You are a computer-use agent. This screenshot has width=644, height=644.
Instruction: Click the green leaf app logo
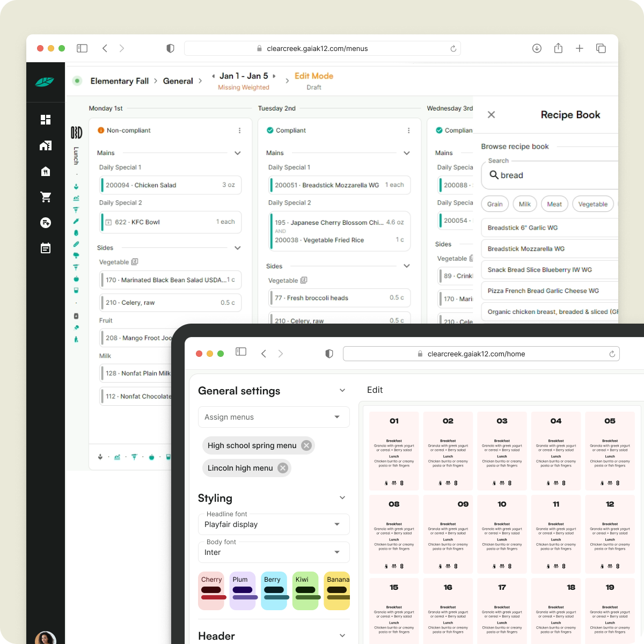pyautogui.click(x=46, y=83)
